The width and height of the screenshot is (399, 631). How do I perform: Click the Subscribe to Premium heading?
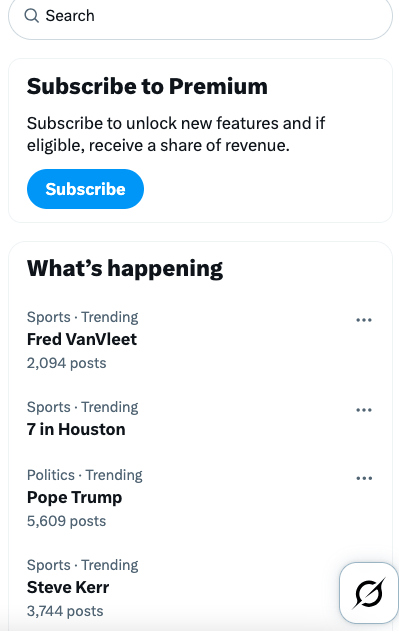pos(147,86)
